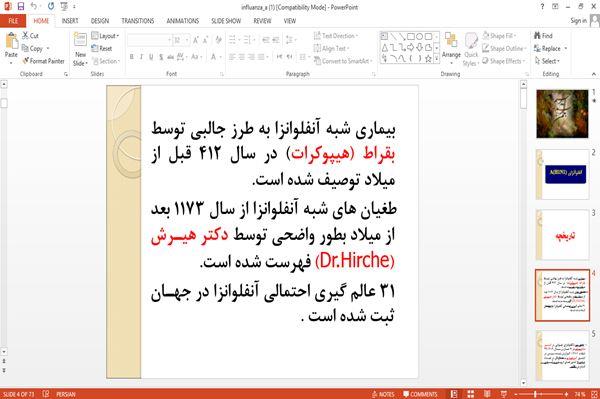This screenshot has width=600, height=399.
Task: Click the Shape Effects button
Action: pos(504,61)
